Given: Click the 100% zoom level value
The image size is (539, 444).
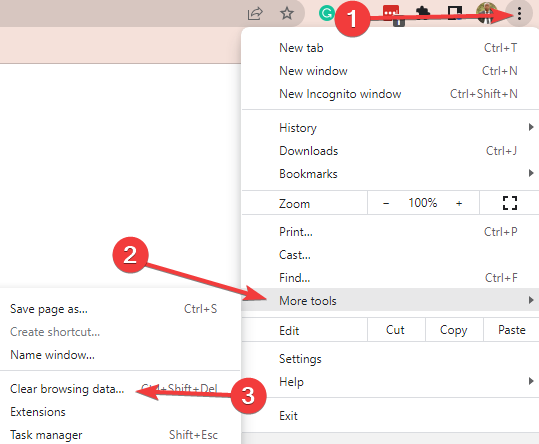Looking at the screenshot, I should click(422, 203).
